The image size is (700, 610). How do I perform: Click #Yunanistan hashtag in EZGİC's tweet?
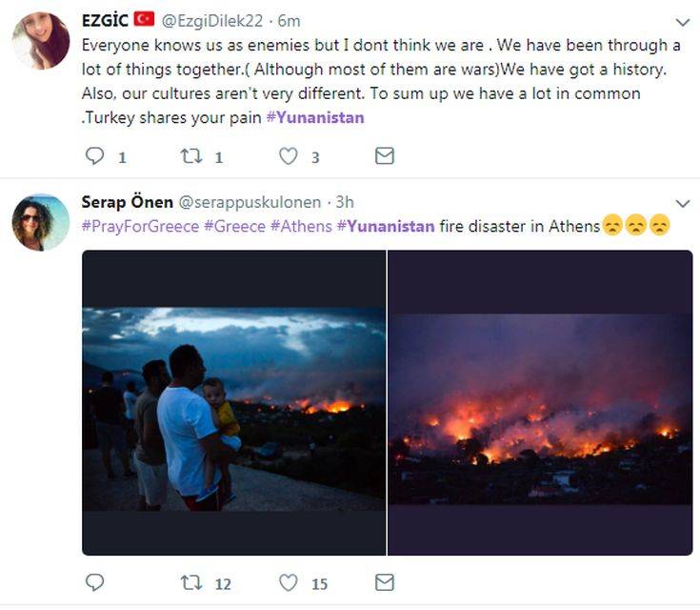pyautogui.click(x=314, y=118)
